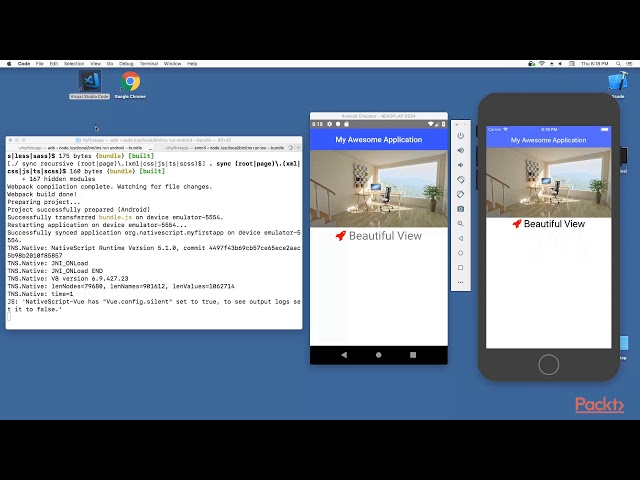Click the Android Emulator window title bar

(379, 116)
